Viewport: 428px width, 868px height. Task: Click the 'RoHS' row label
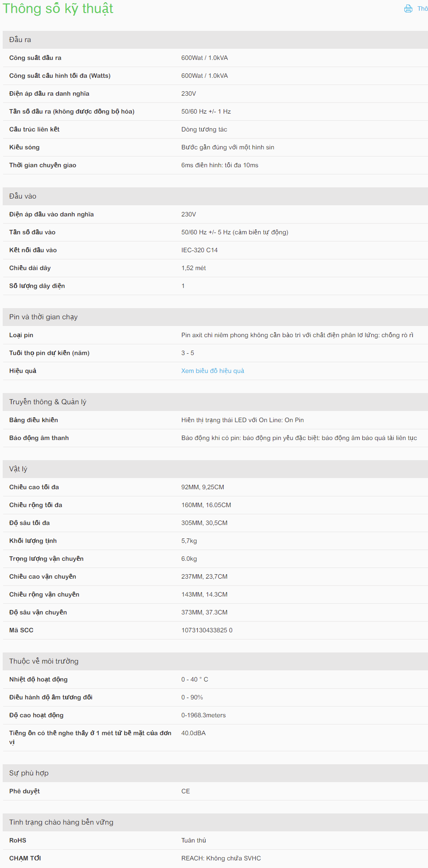pyautogui.click(x=17, y=840)
